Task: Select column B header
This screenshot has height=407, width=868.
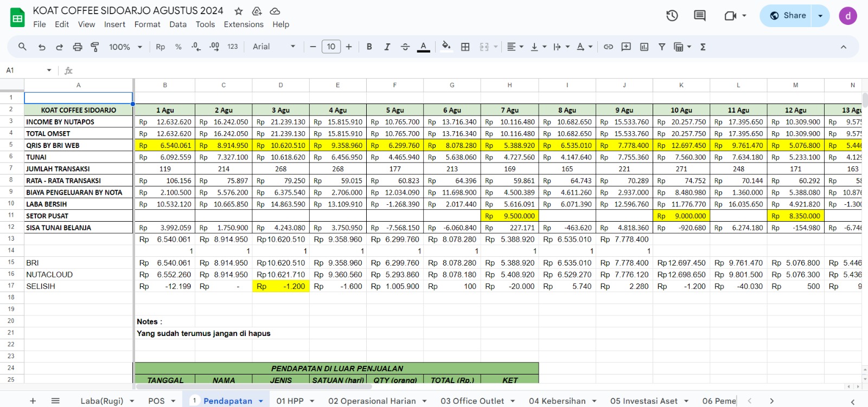Action: click(x=165, y=85)
